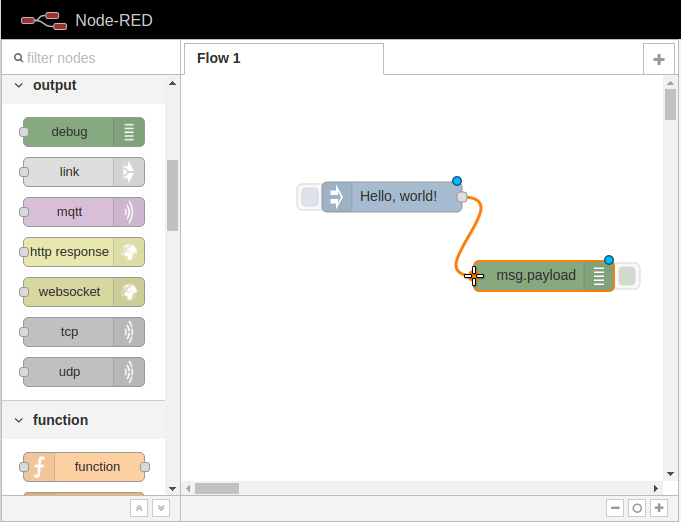Select the mqtt output node
Viewport: 681px width, 522px height.
84,212
